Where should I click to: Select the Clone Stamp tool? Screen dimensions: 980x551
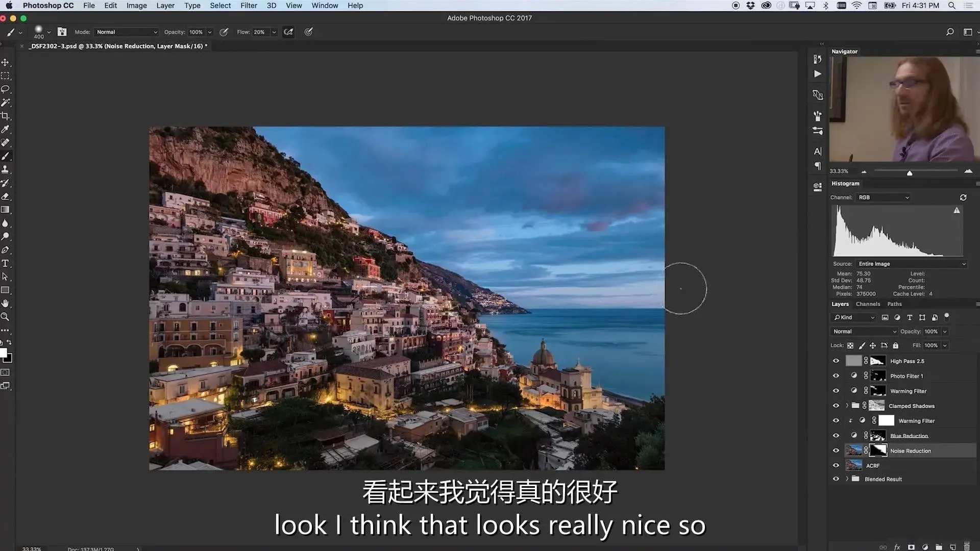(x=5, y=169)
